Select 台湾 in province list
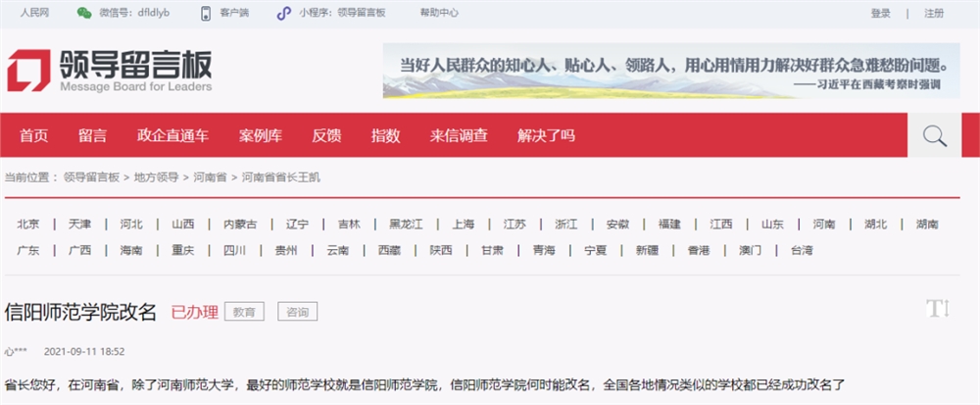 pyautogui.click(x=802, y=251)
